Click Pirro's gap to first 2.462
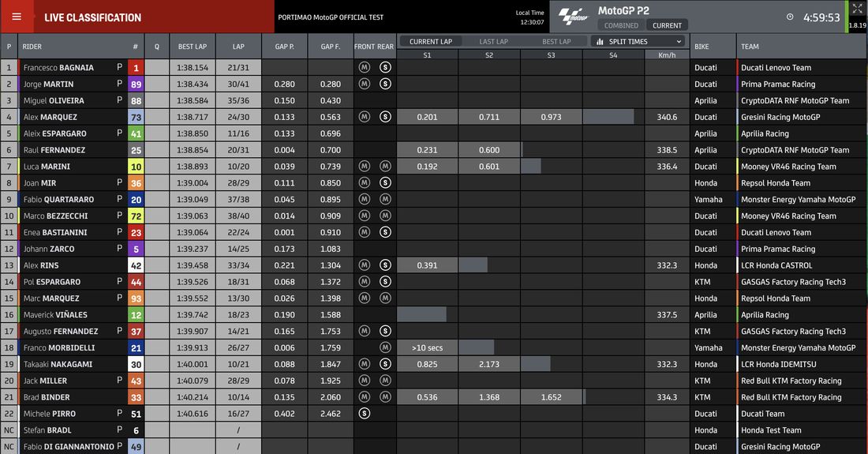The height and width of the screenshot is (454, 868). pos(331,414)
